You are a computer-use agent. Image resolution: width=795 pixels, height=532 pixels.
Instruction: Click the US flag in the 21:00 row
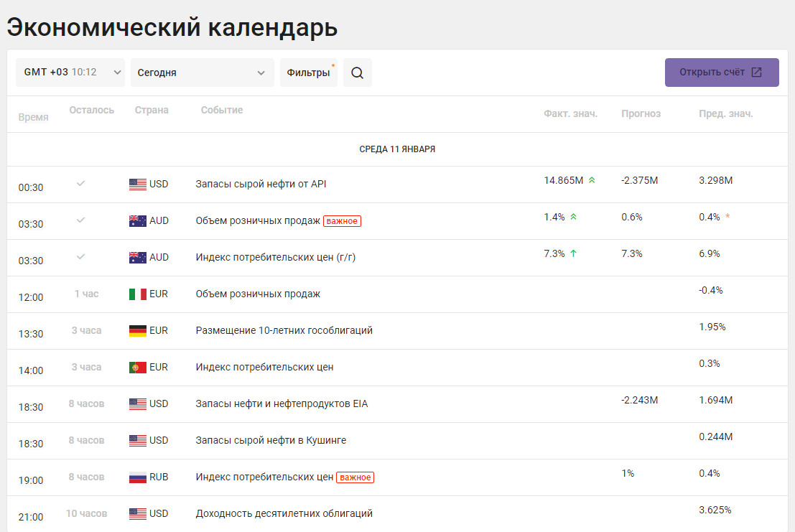pos(138,514)
